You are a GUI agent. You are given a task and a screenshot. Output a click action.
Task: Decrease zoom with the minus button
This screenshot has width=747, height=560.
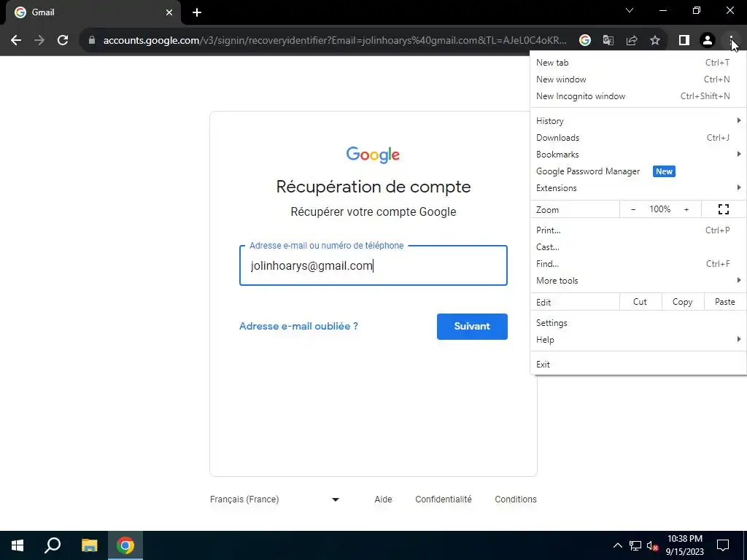click(x=633, y=209)
